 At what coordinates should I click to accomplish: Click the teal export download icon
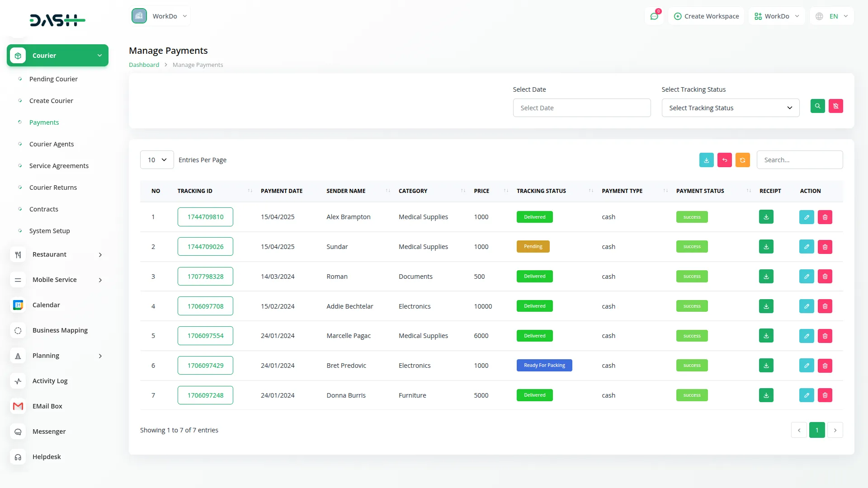tap(706, 160)
